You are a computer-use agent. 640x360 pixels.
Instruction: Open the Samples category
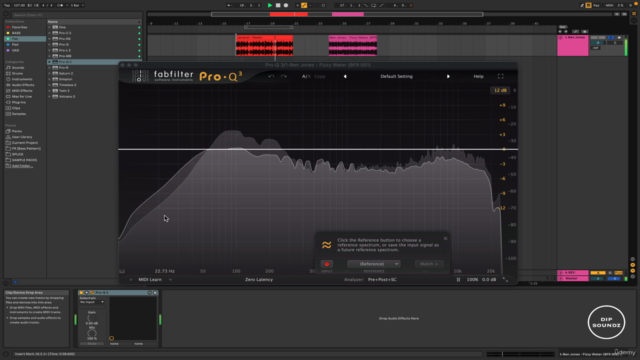point(19,114)
